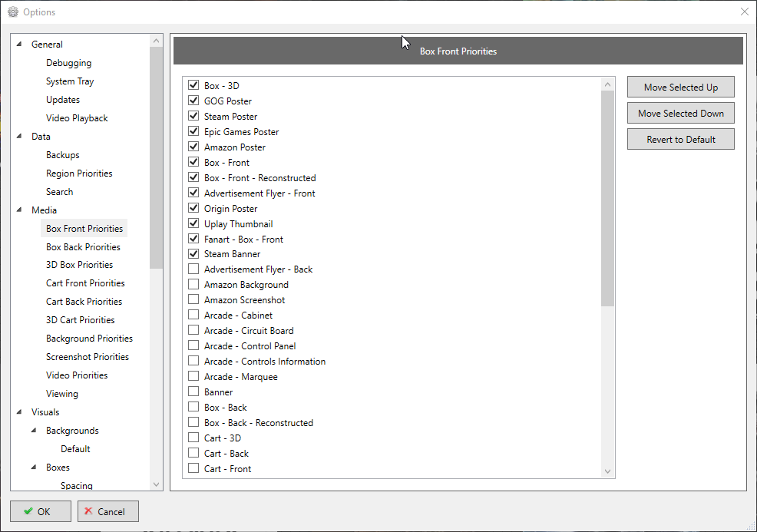Uncheck Advertisement Flyer - Front
The width and height of the screenshot is (757, 532).
click(193, 193)
